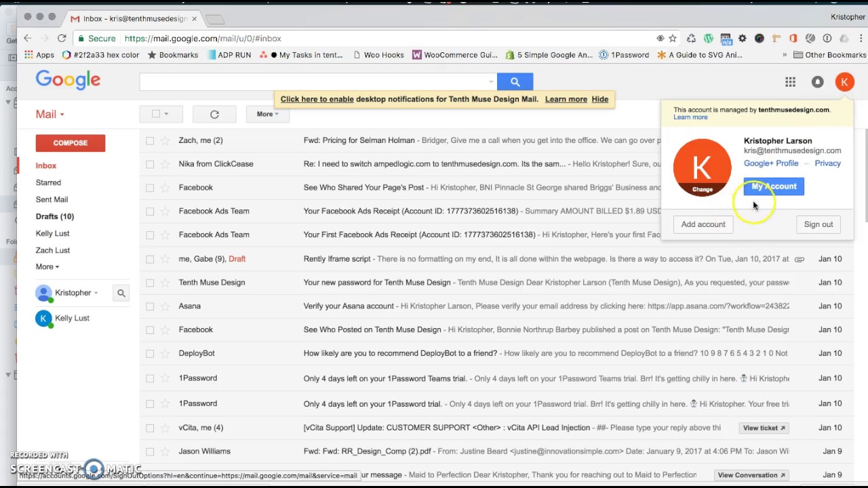
Task: Check the vCita, me (4) email checkbox
Action: (150, 428)
